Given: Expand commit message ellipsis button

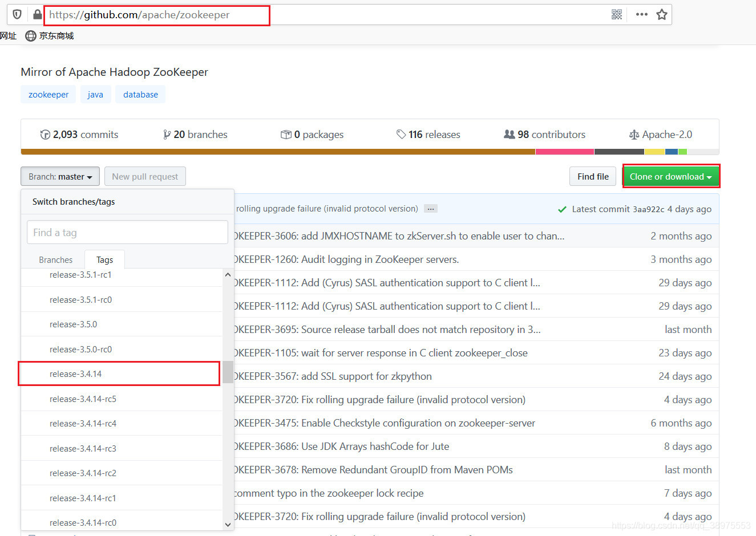Looking at the screenshot, I should (x=431, y=209).
